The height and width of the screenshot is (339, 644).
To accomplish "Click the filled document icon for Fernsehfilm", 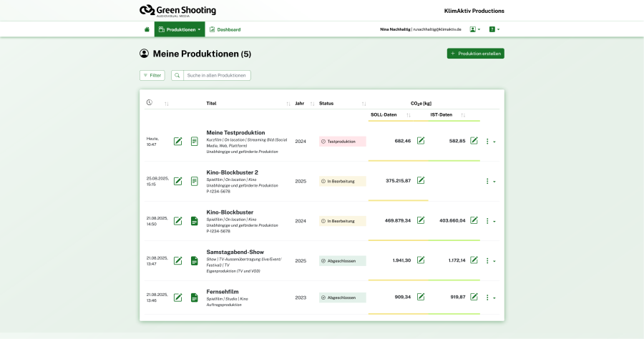I will point(194,298).
